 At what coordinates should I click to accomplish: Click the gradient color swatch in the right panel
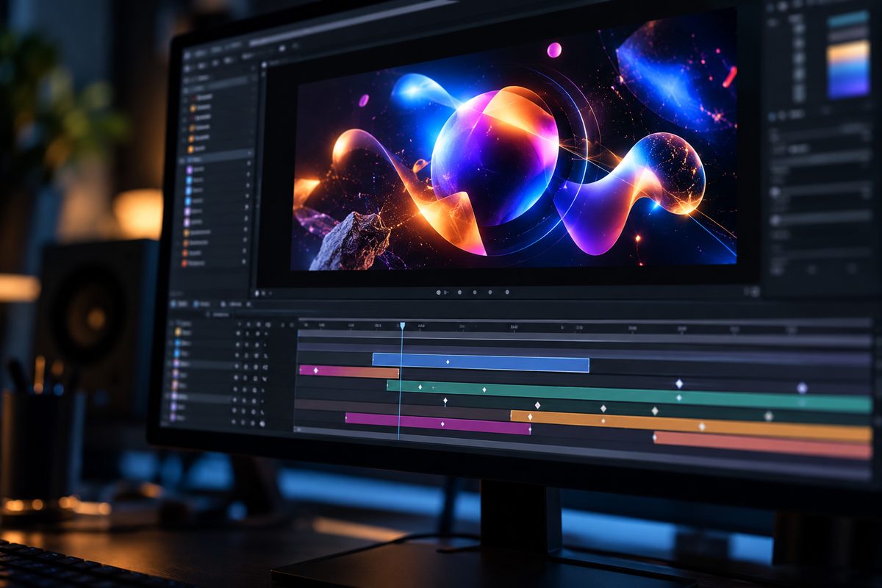(848, 70)
